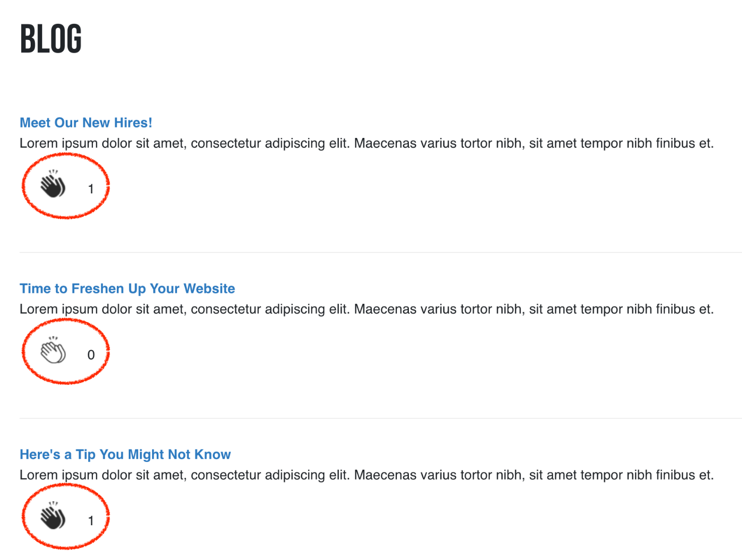This screenshot has height=560, width=742.
Task: Click the divider line below the second post
Action: tap(380, 418)
